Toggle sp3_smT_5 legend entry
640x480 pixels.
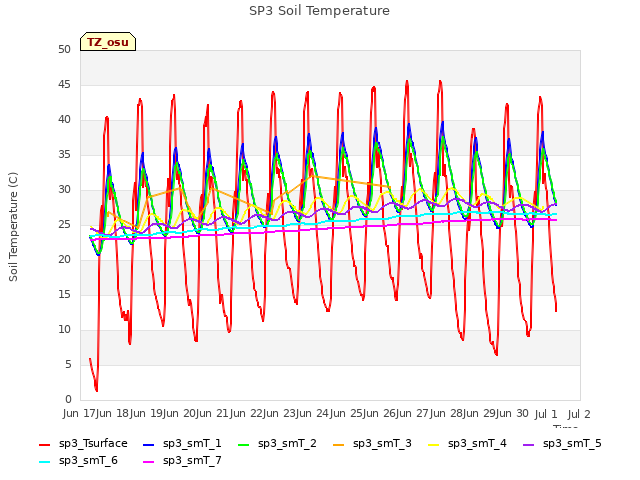coord(562,443)
